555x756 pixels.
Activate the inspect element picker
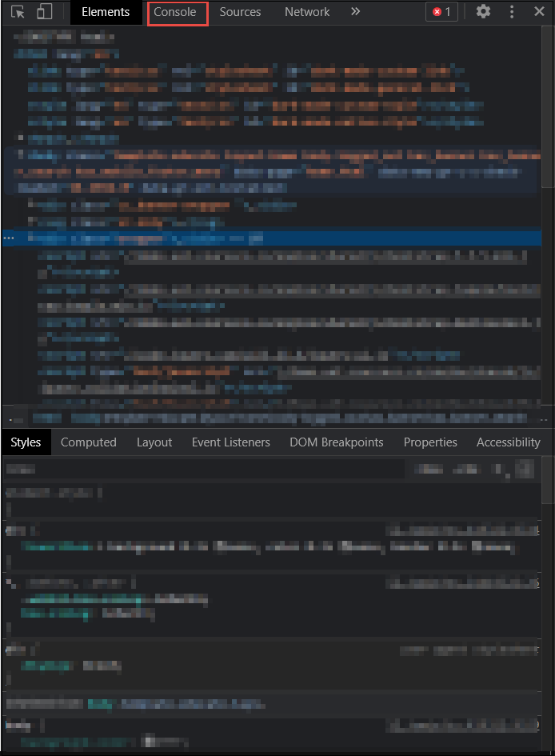click(18, 12)
